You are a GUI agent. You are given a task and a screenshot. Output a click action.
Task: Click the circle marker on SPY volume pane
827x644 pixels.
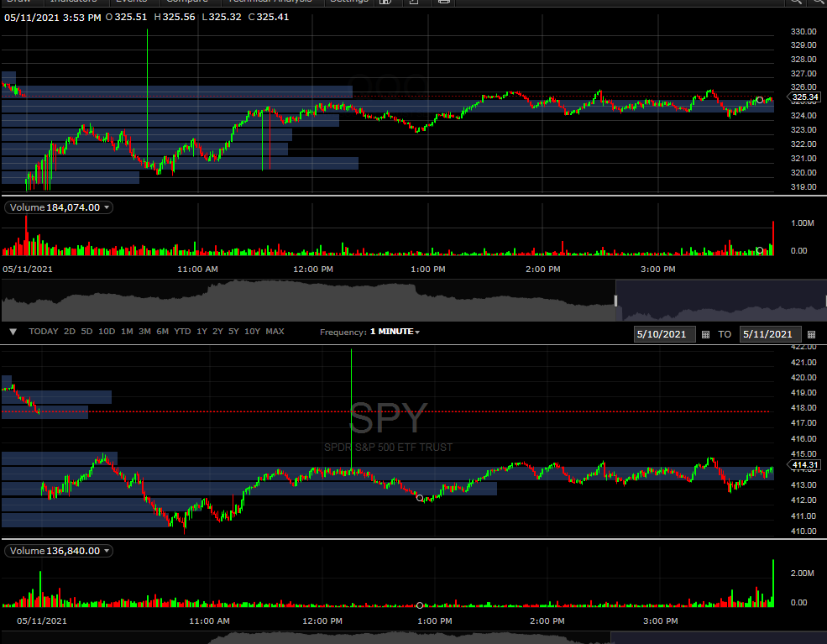(x=420, y=605)
